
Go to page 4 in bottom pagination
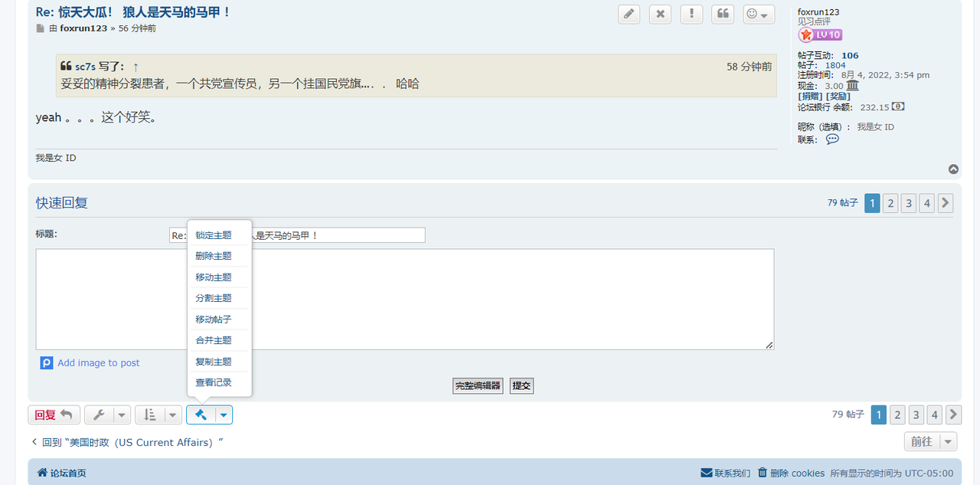pos(935,415)
